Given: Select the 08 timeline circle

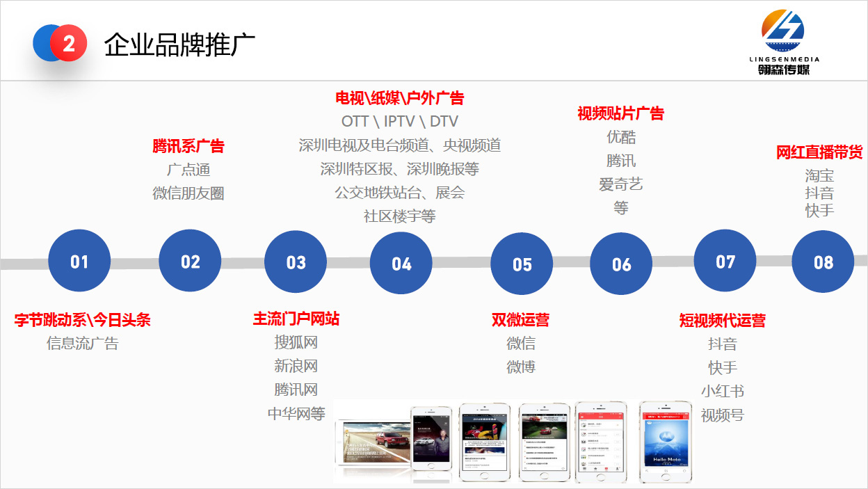Looking at the screenshot, I should [x=823, y=262].
